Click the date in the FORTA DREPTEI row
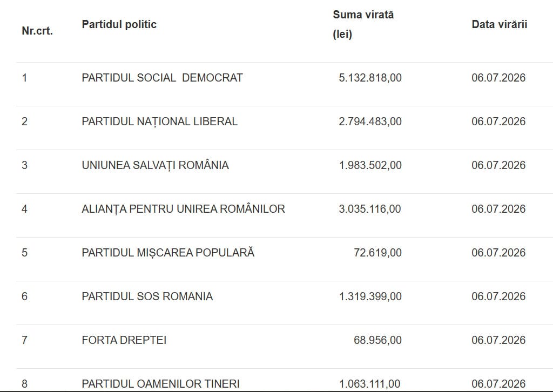The image size is (553, 392). coord(498,340)
